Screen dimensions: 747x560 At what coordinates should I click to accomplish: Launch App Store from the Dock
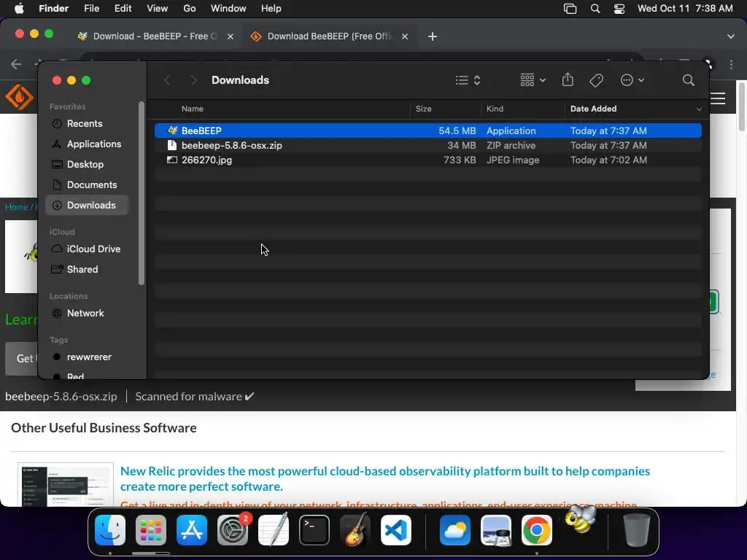click(192, 530)
